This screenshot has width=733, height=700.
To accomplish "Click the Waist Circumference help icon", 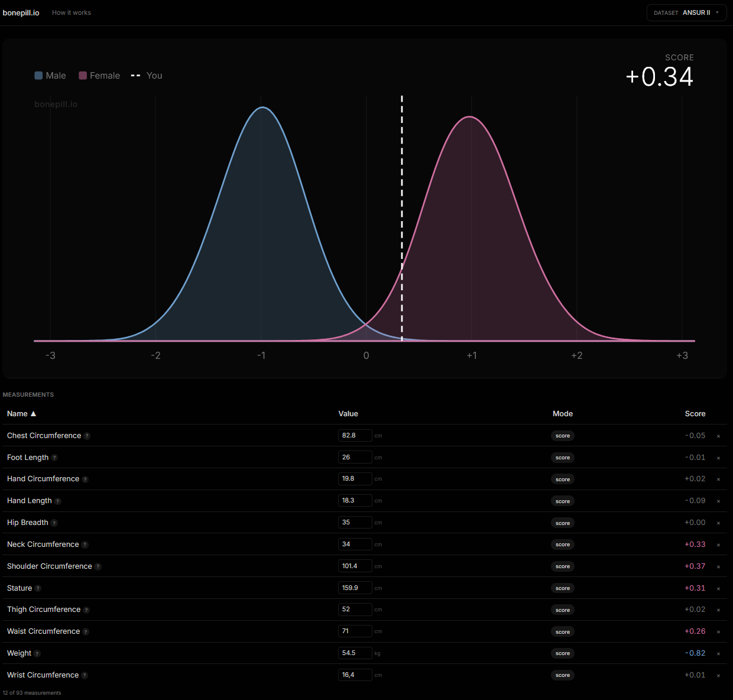I will [86, 632].
